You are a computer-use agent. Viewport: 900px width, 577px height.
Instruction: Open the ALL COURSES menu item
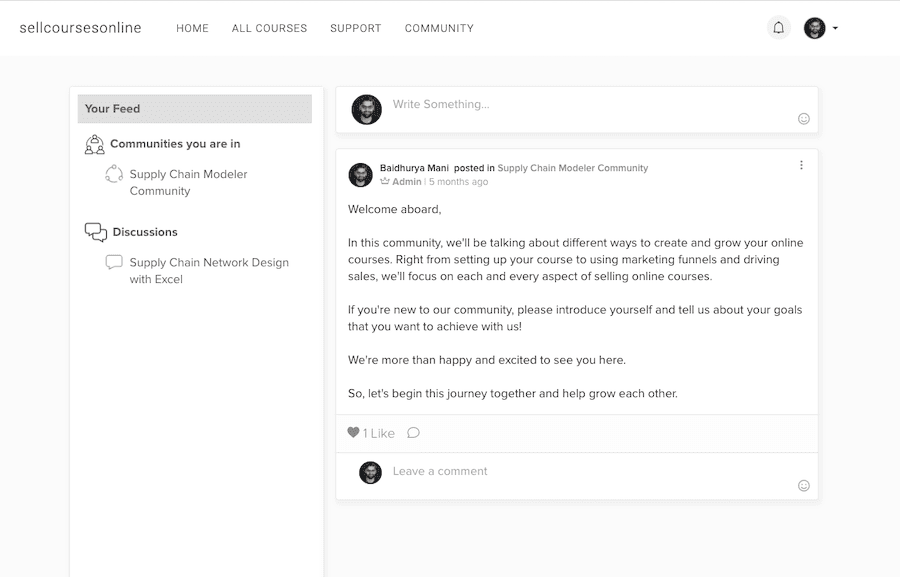[x=269, y=28]
